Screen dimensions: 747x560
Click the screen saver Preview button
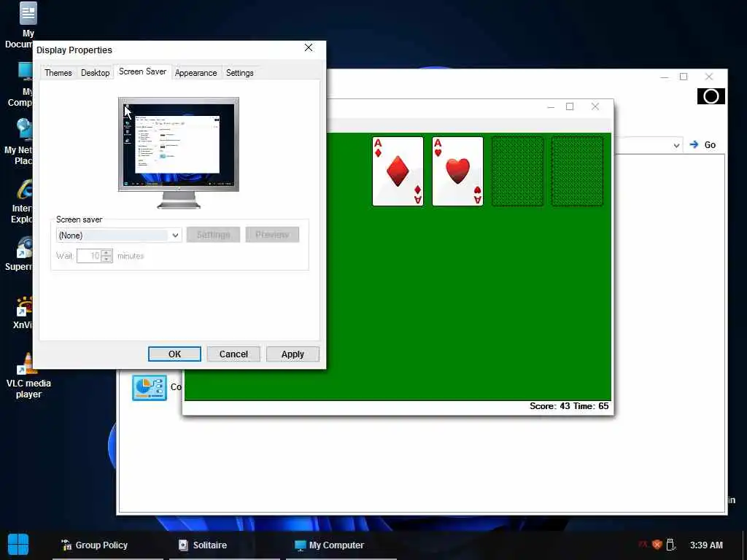click(272, 235)
